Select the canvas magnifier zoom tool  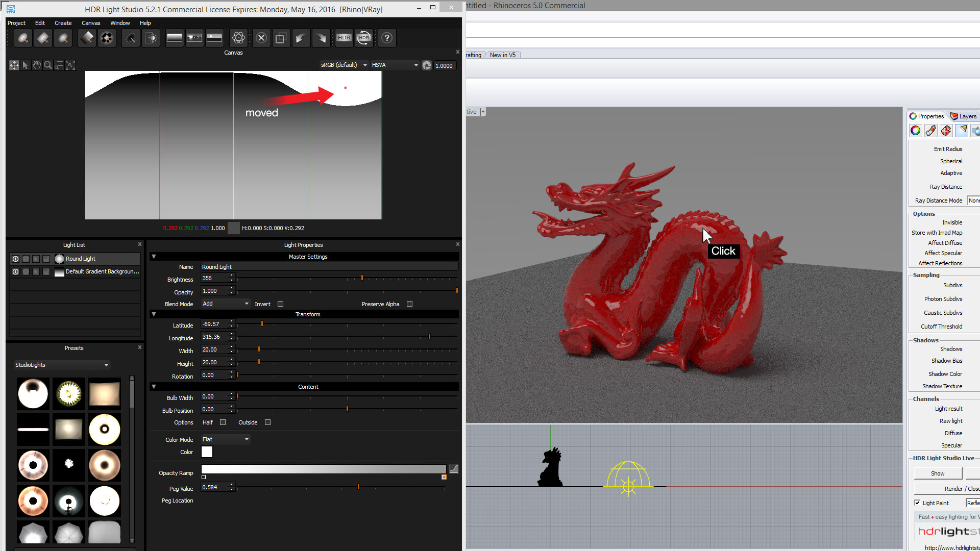[48, 65]
